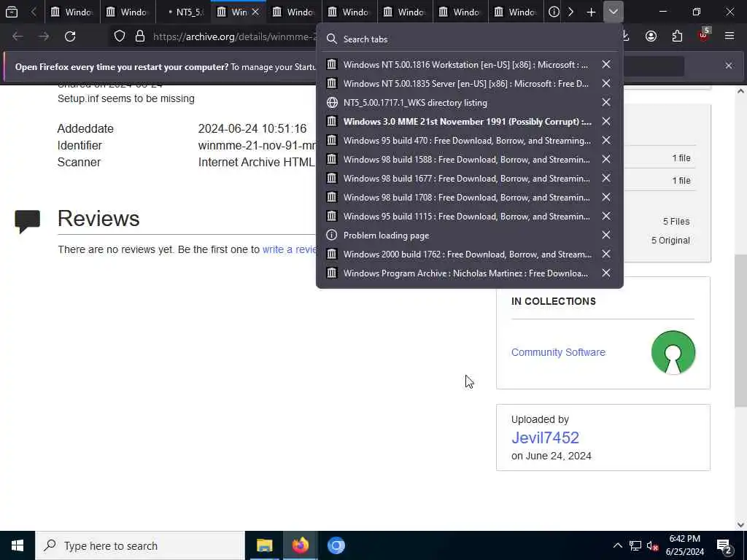Click scrollbar down arrow
Viewport: 747px width, 560px height.
click(741, 525)
